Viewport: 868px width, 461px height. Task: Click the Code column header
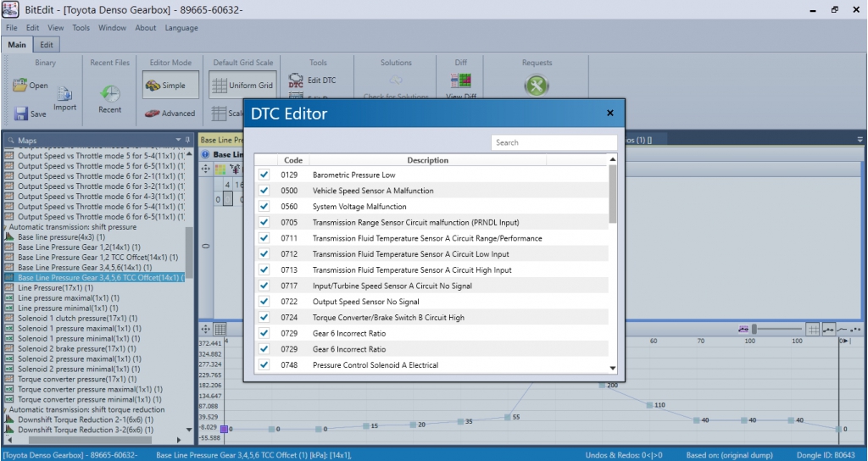pyautogui.click(x=292, y=160)
